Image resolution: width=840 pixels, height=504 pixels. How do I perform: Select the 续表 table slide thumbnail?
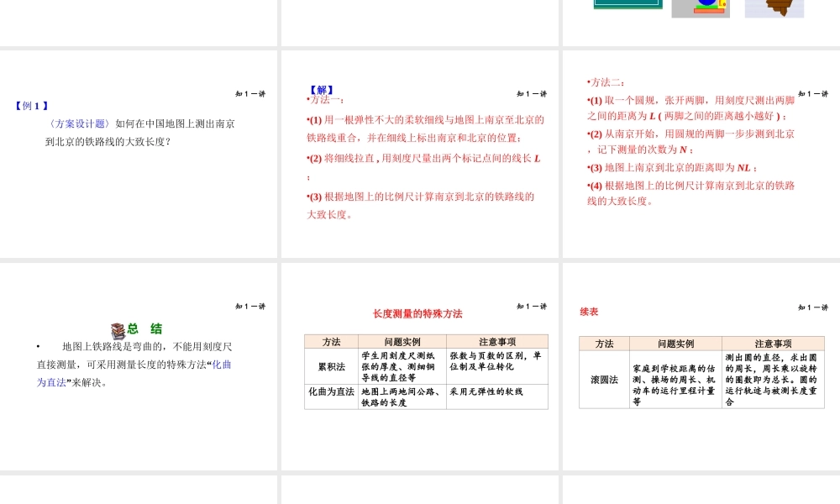pos(701,367)
